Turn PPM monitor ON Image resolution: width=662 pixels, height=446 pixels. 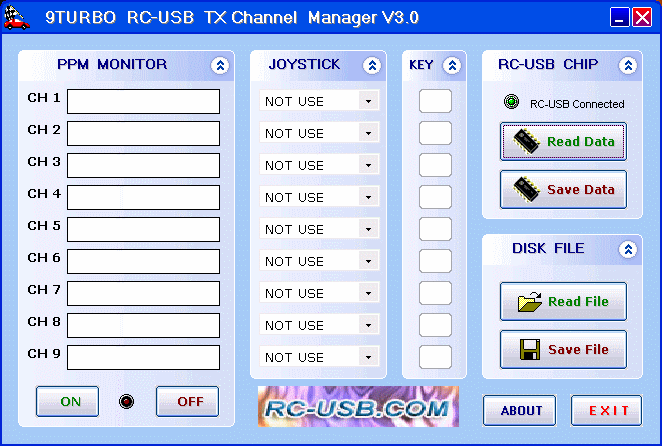click(68, 401)
